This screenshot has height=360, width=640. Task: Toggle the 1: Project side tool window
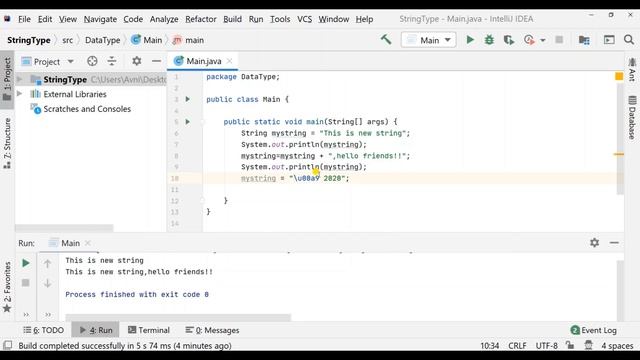click(x=7, y=79)
